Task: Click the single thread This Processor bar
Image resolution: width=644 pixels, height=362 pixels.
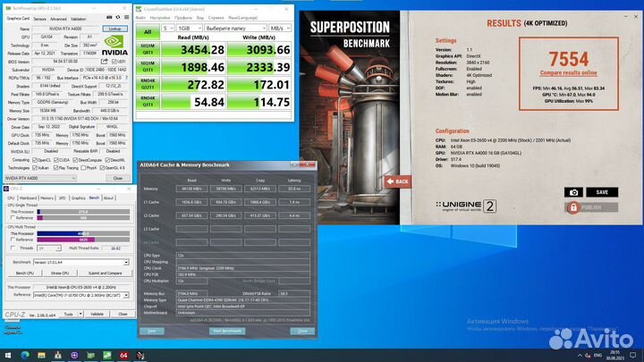Action: click(x=83, y=212)
